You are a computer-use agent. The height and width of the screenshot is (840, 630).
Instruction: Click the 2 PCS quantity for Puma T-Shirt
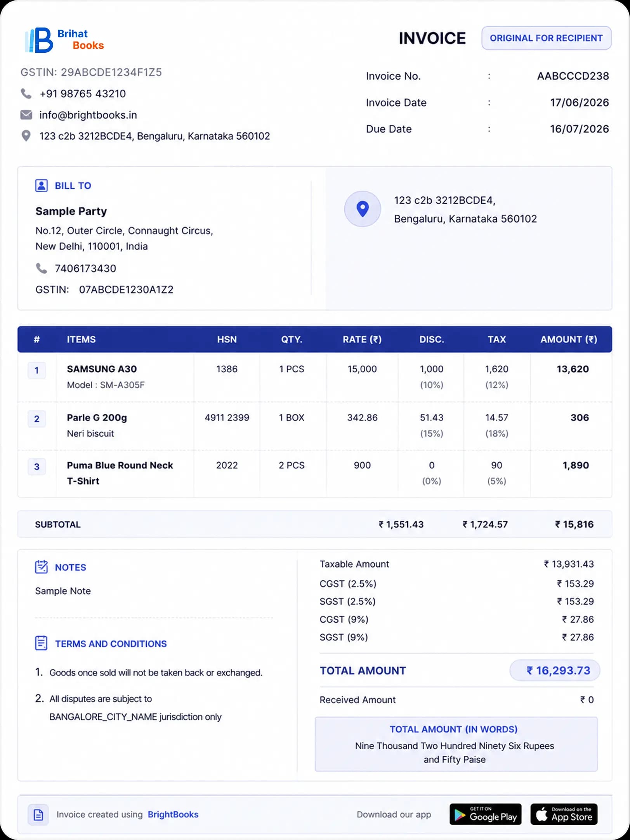(292, 465)
